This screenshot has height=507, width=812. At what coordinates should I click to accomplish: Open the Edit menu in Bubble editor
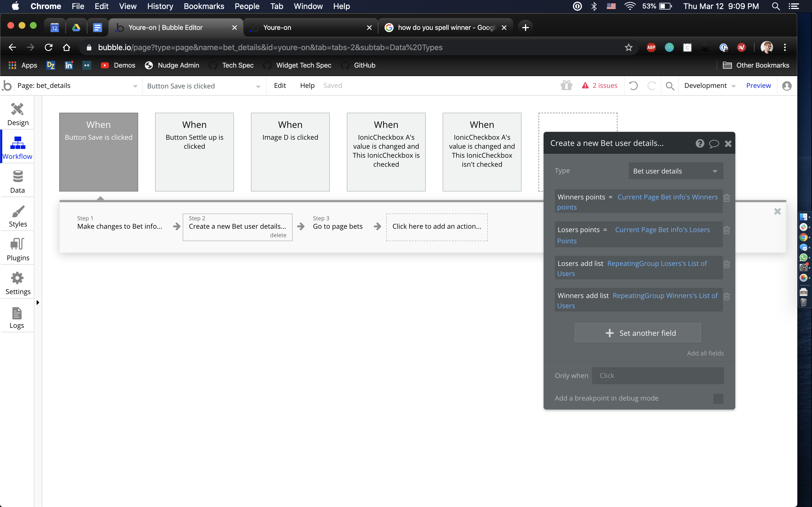279,86
